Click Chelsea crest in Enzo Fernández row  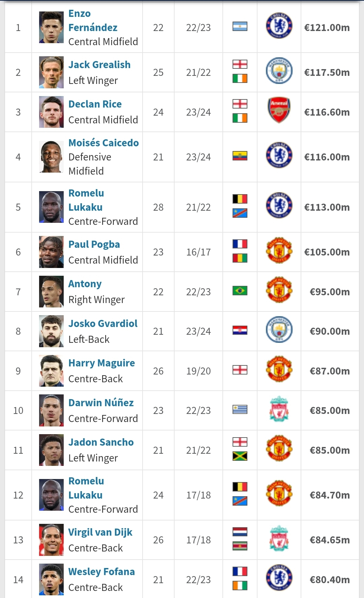point(279,26)
